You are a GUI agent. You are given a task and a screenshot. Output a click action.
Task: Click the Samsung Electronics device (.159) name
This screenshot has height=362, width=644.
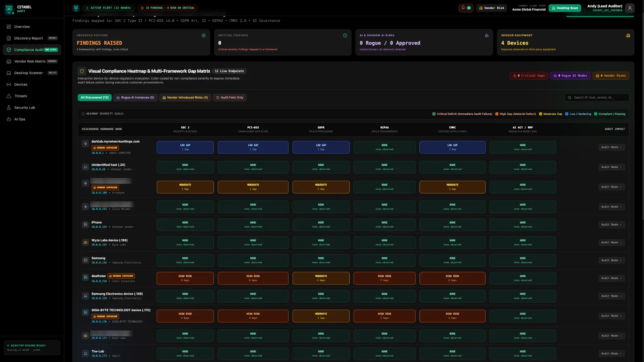pyautogui.click(x=117, y=294)
